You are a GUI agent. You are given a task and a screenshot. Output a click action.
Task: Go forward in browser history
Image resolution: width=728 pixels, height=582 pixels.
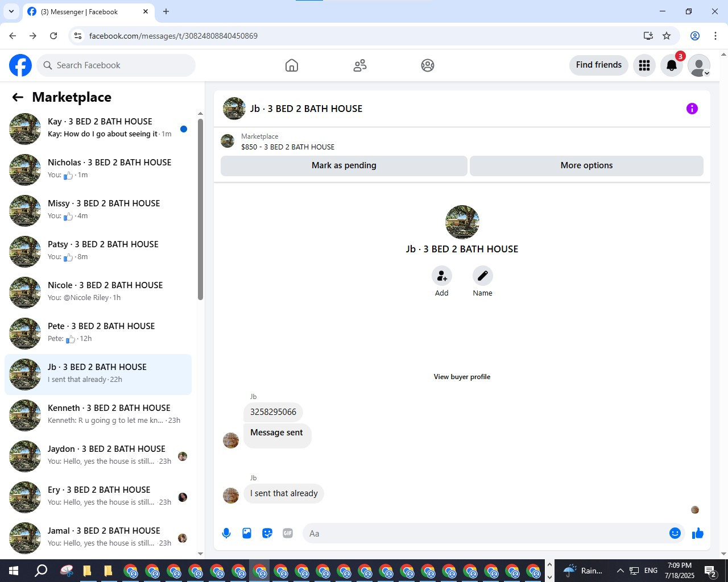33,36
